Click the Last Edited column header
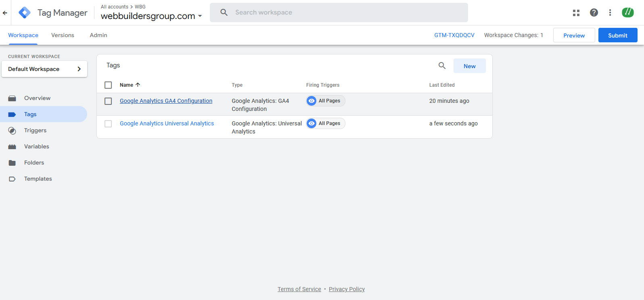This screenshot has width=644, height=300. click(x=442, y=85)
